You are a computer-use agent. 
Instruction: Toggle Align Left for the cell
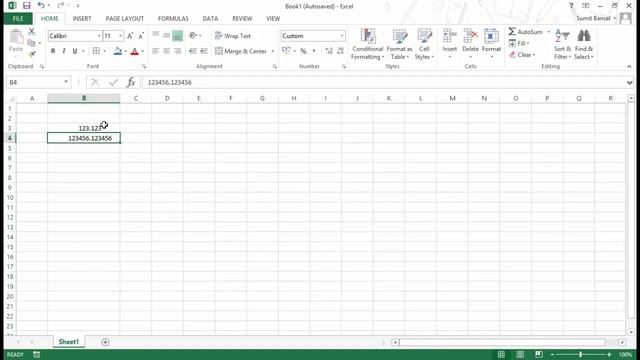(x=156, y=51)
